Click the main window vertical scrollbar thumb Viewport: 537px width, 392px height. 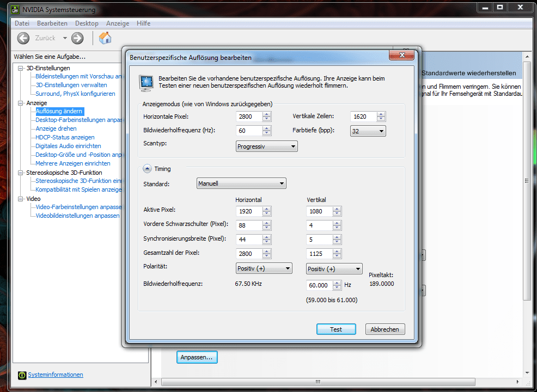527,180
